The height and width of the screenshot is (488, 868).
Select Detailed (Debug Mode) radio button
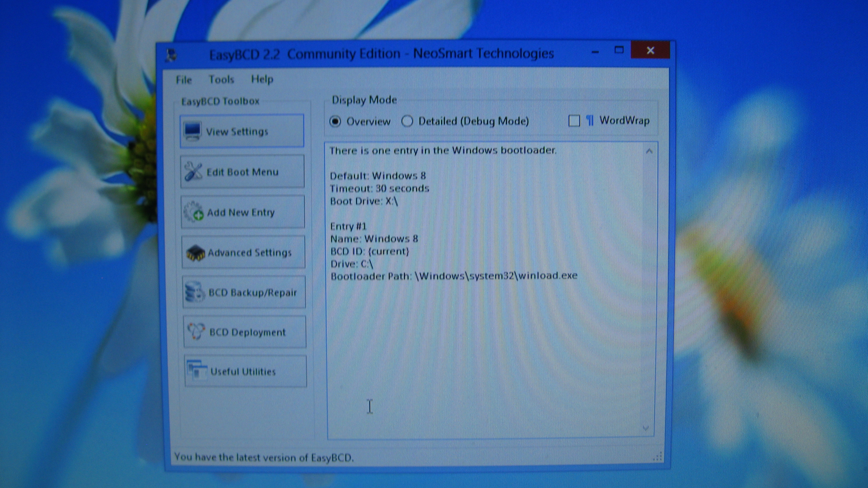click(x=407, y=121)
